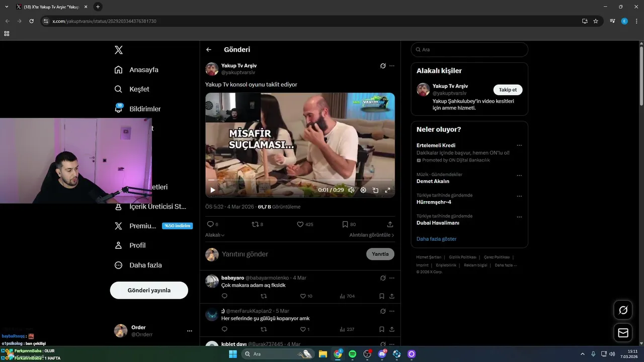Open options for Hürremşehr-4 trend
Screen dimensions: 644x362
point(519,196)
